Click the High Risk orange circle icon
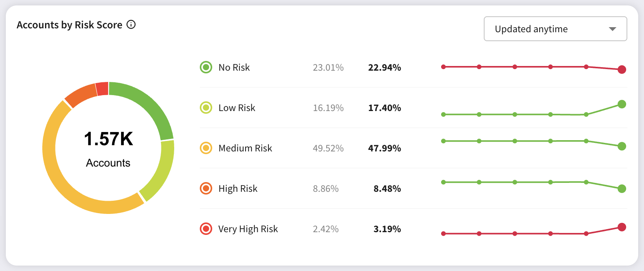This screenshot has width=644, height=271. click(x=206, y=188)
